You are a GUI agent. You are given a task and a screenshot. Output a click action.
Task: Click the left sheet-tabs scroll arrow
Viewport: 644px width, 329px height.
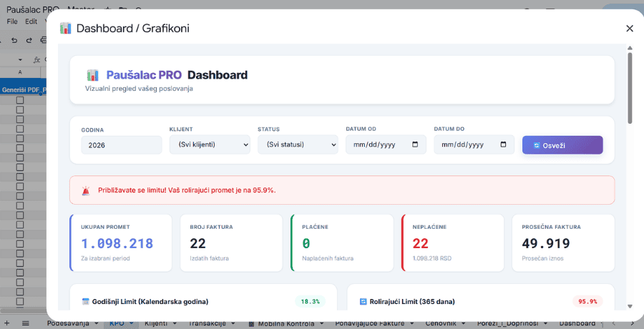click(614, 324)
